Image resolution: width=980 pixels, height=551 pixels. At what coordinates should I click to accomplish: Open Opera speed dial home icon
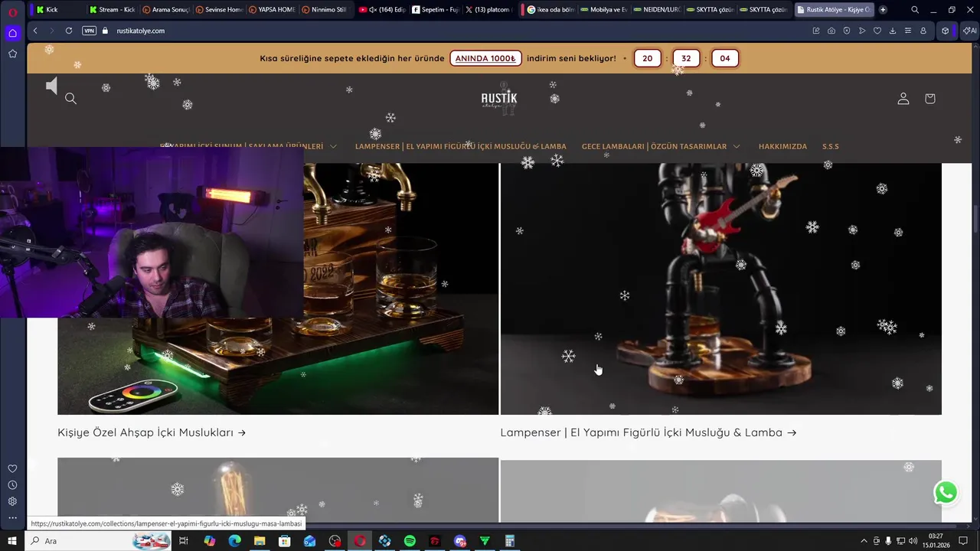tap(12, 33)
